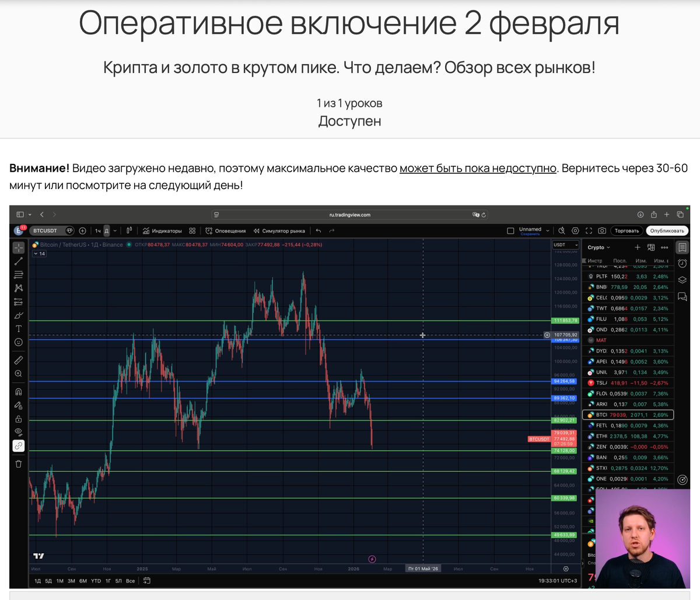The image size is (700, 600).
Task: Open the candlestick chart type menu
Action: pyautogui.click(x=129, y=231)
